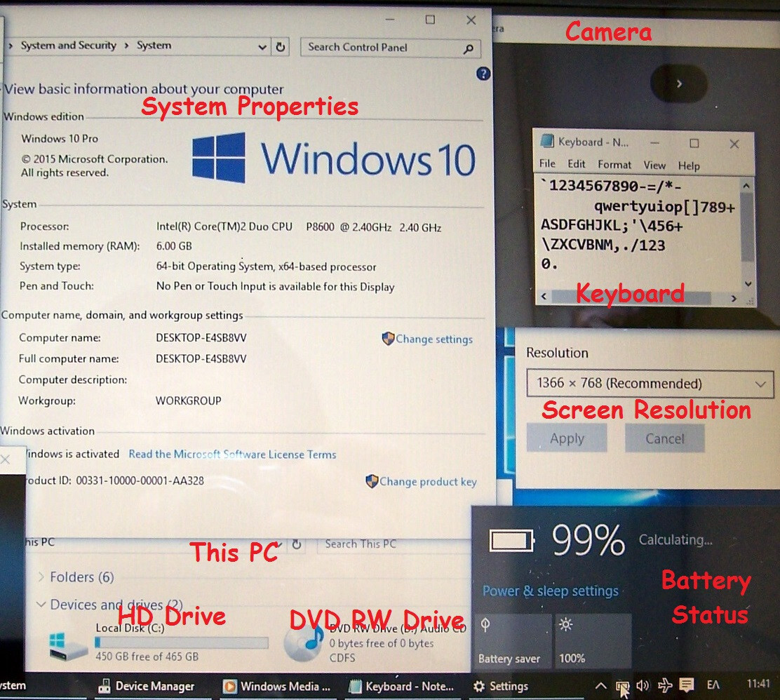Image resolution: width=780 pixels, height=700 pixels.
Task: Click the Notepad title bar icon
Action: pos(547,141)
